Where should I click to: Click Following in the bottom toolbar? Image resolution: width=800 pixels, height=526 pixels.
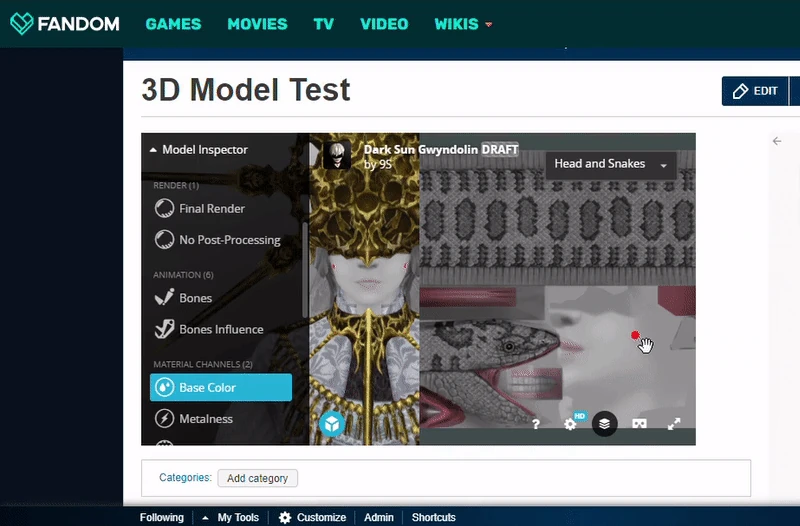point(162,517)
